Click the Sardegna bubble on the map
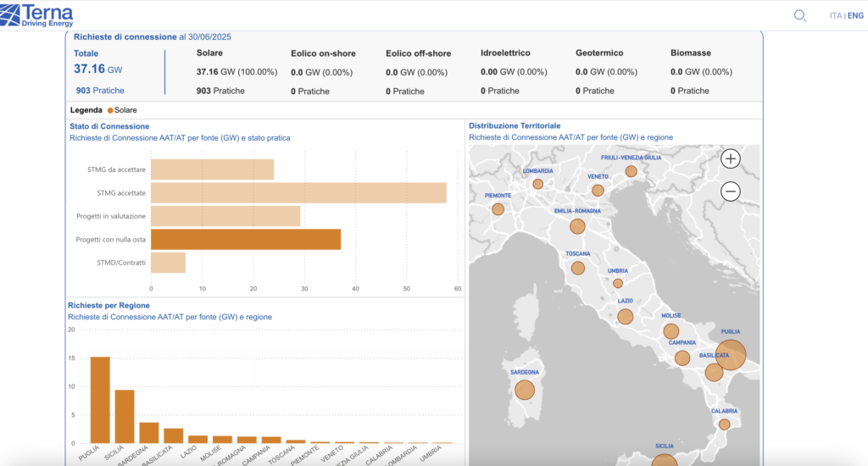Screen dimensions: 868x466 (524, 390)
